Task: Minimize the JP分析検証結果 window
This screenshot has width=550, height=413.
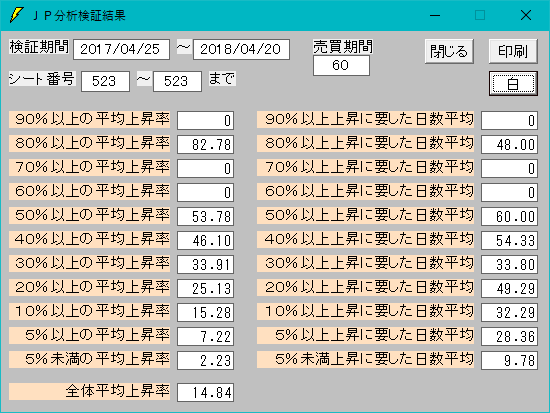Action: point(435,15)
